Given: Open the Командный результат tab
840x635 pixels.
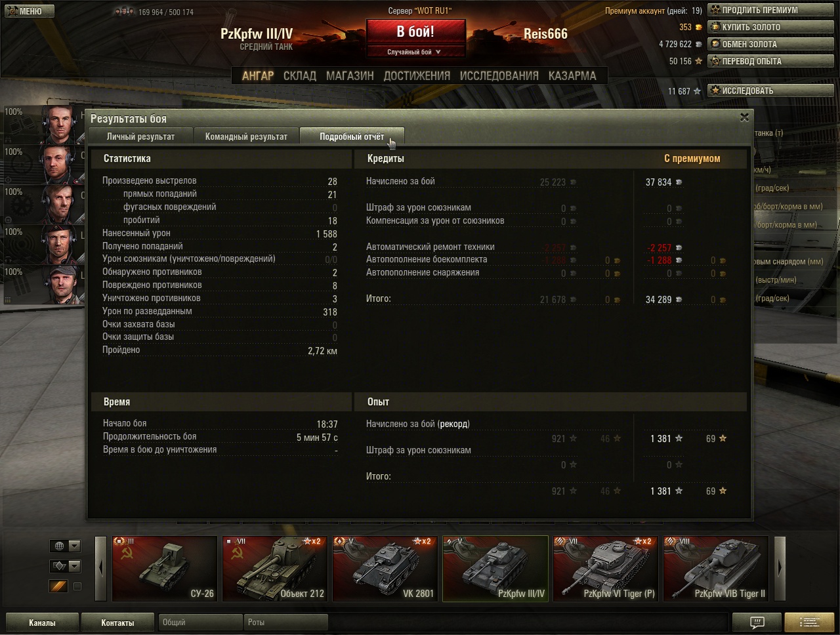Looking at the screenshot, I should [x=246, y=136].
